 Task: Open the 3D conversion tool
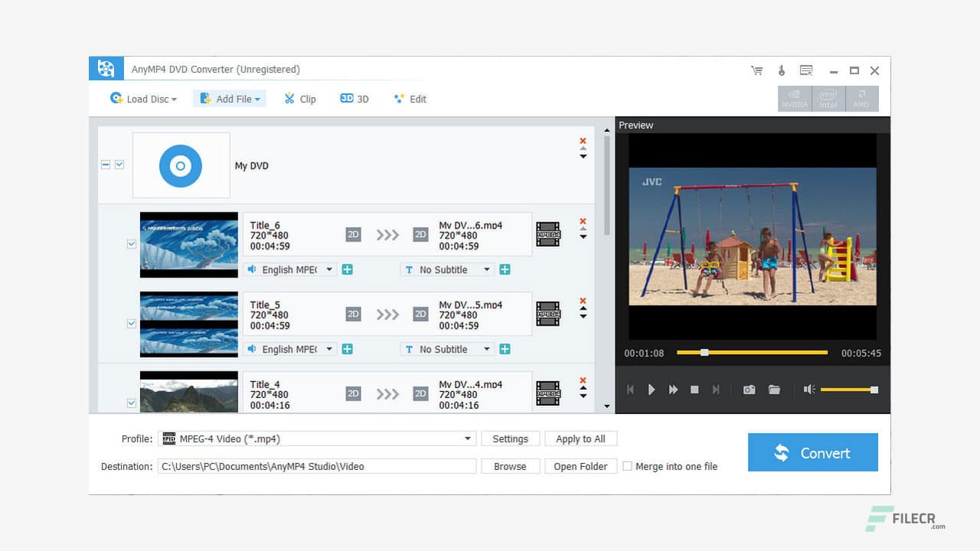tap(354, 99)
